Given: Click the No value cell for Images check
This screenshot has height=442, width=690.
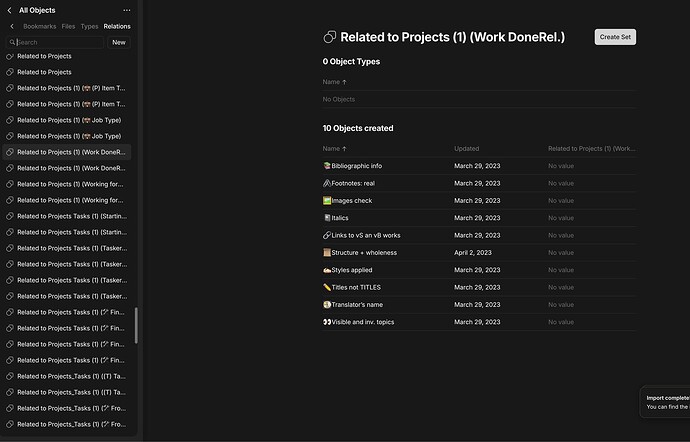Looking at the screenshot, I should point(561,200).
